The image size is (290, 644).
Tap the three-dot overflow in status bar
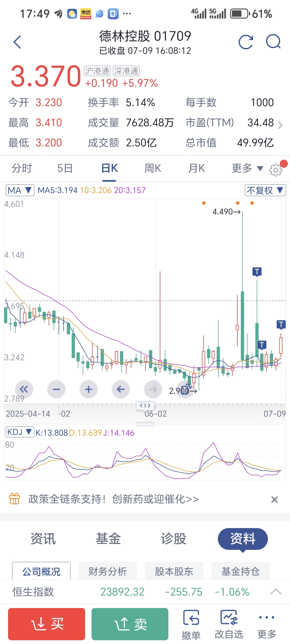pyautogui.click(x=127, y=13)
